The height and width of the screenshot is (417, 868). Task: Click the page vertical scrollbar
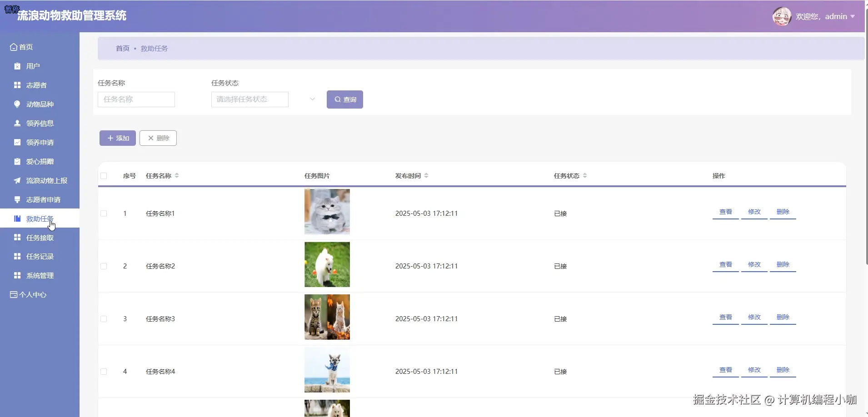tap(866, 136)
